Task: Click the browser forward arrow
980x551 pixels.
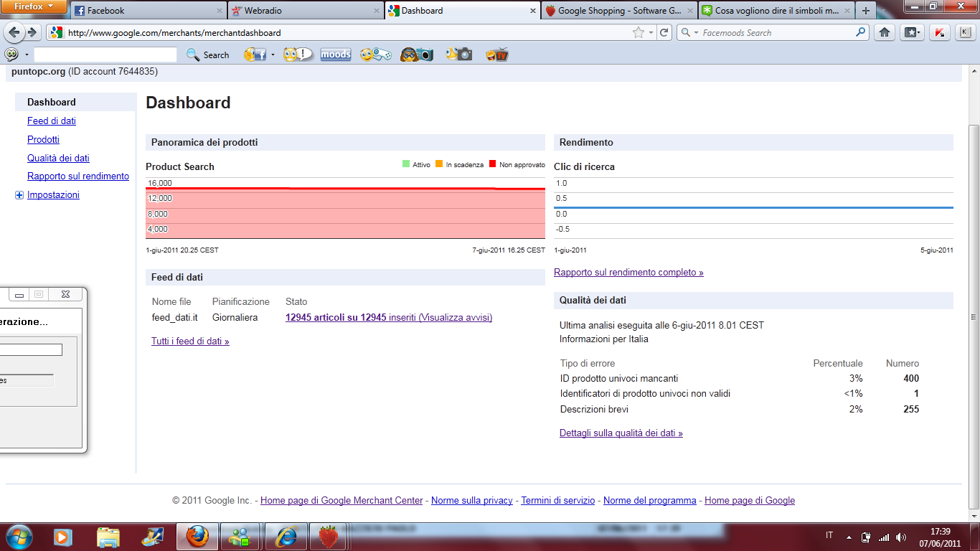Action: click(32, 32)
